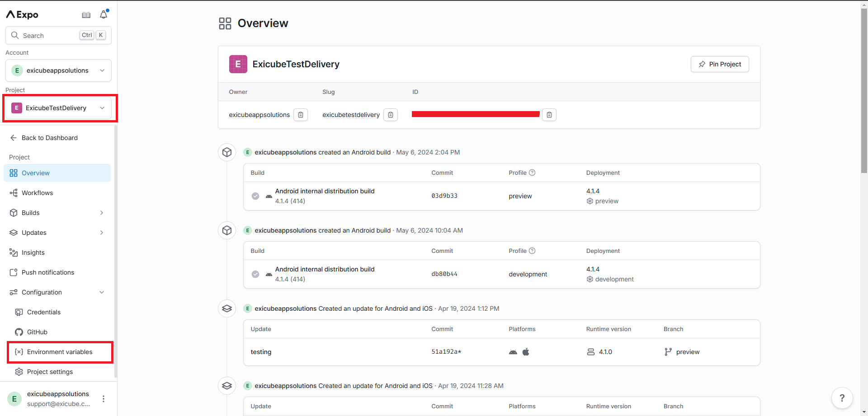The image size is (868, 416).
Task: Collapse the Configuration section
Action: coord(102,292)
